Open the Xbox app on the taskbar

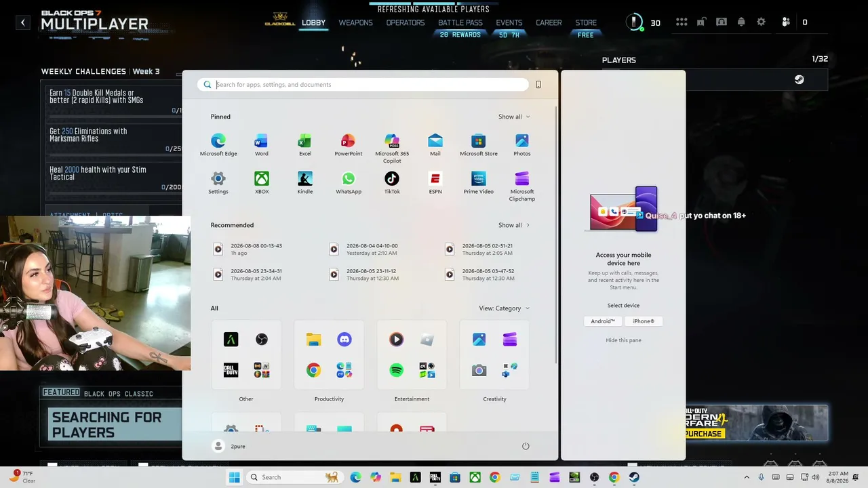coord(475,477)
